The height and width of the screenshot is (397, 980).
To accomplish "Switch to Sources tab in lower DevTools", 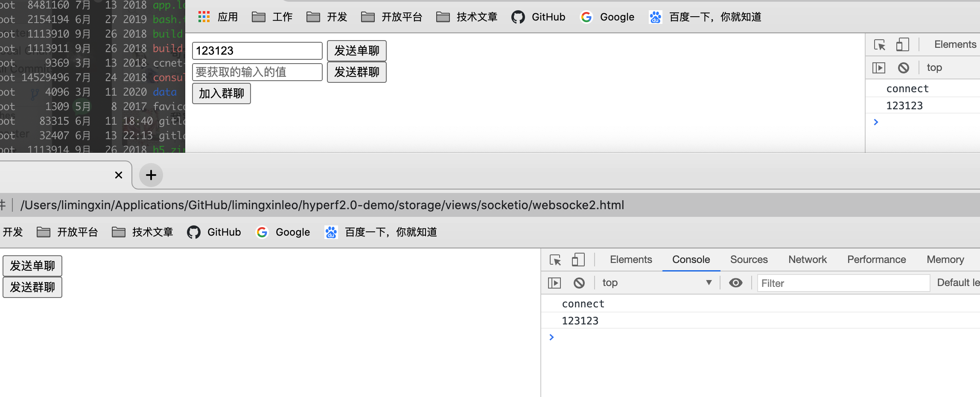I will (749, 260).
